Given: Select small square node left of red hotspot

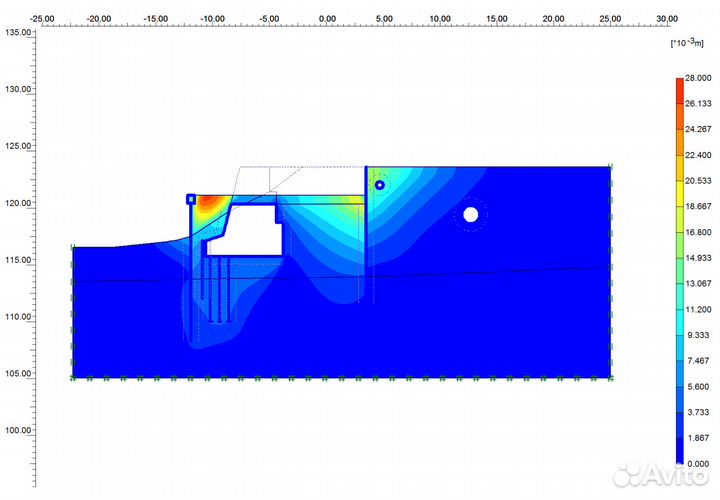Looking at the screenshot, I should 191,199.
